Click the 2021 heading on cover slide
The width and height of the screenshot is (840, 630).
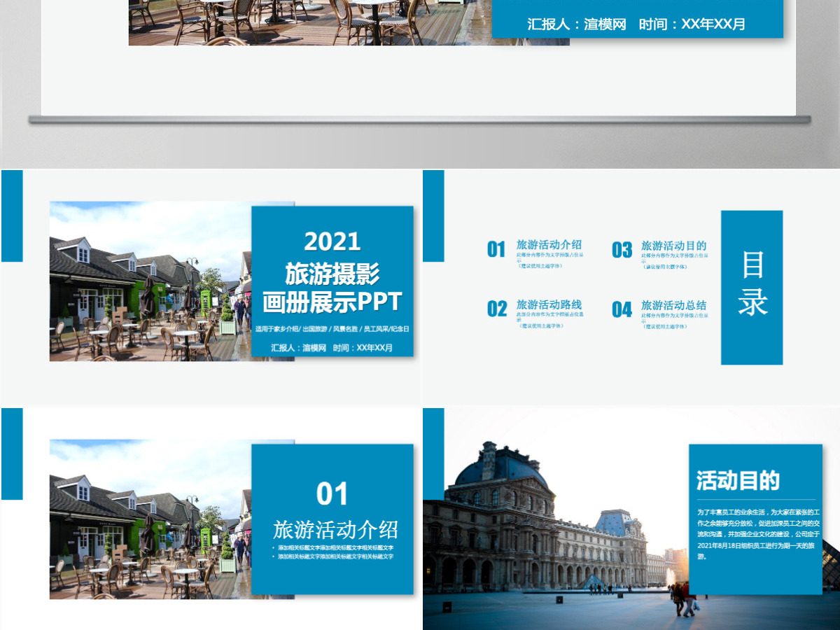point(332,241)
